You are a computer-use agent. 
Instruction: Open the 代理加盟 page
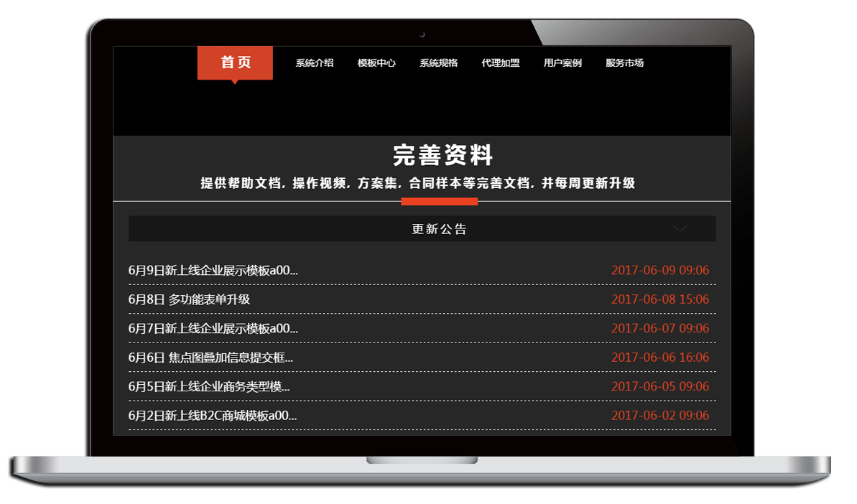tap(501, 63)
